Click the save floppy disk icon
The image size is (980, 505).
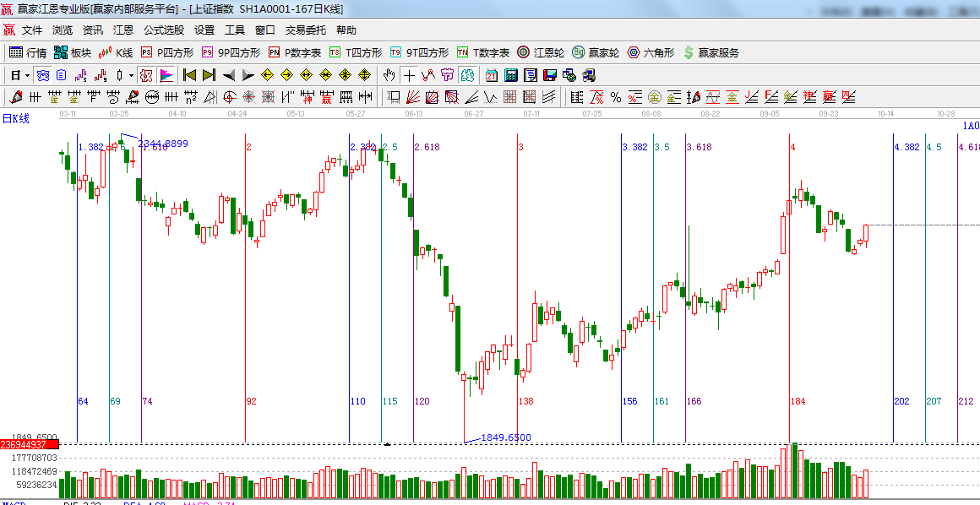tap(550, 75)
